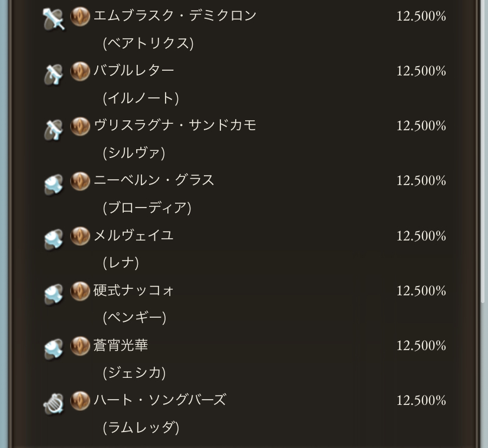Click the character name (ラムレッダ)

pyautogui.click(x=141, y=427)
